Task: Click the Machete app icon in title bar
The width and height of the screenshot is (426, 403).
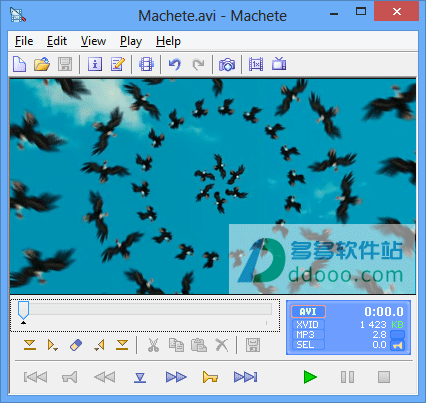Action: 18,15
